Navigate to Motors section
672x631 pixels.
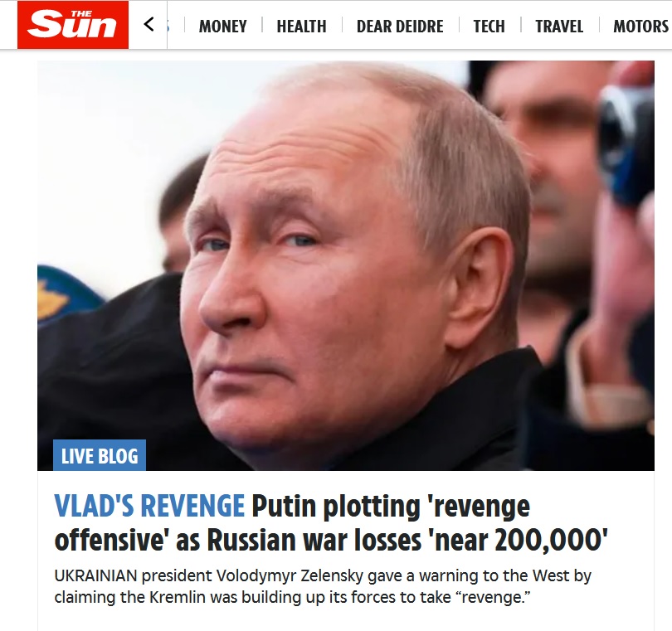point(641,27)
